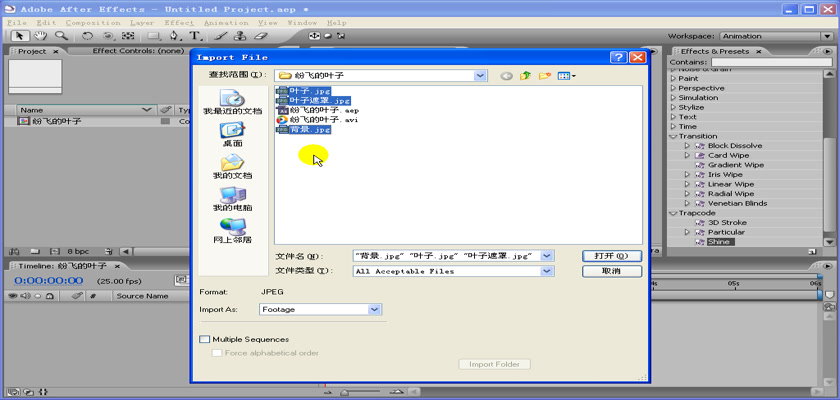Select the Orbit Camera tool
The image size is (840, 400).
pos(108,36)
